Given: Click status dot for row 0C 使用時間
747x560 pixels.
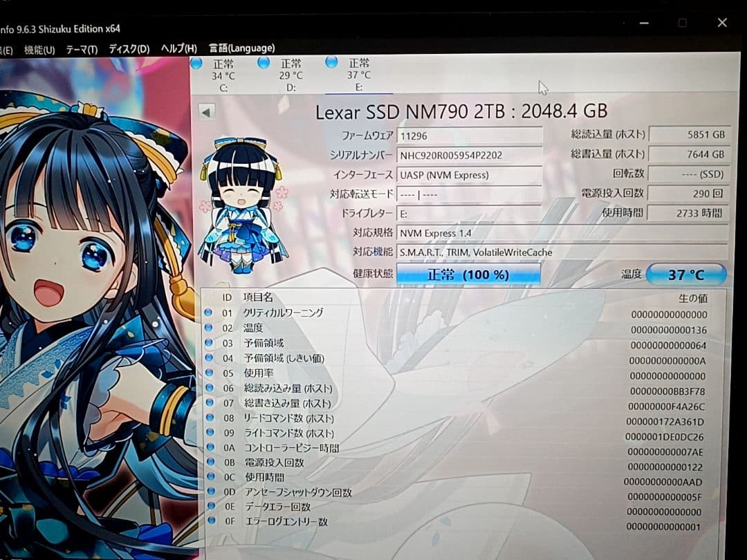Looking at the screenshot, I should [211, 476].
